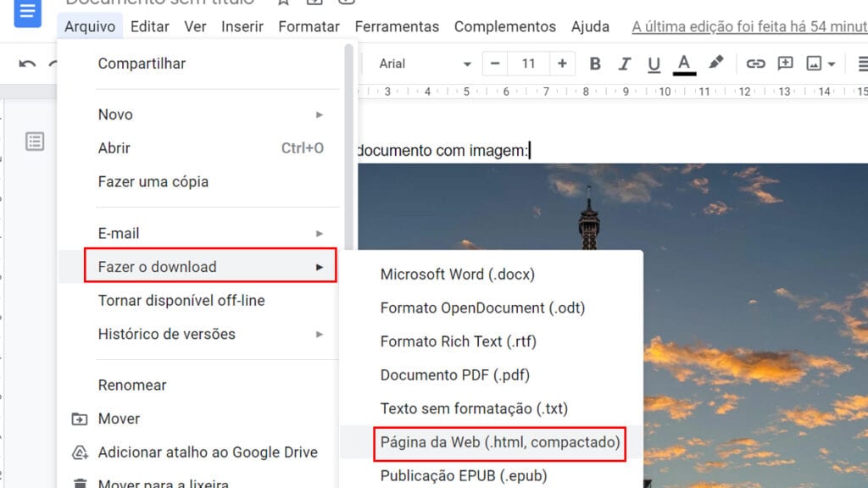Open the Arquivo menu

coord(90,26)
